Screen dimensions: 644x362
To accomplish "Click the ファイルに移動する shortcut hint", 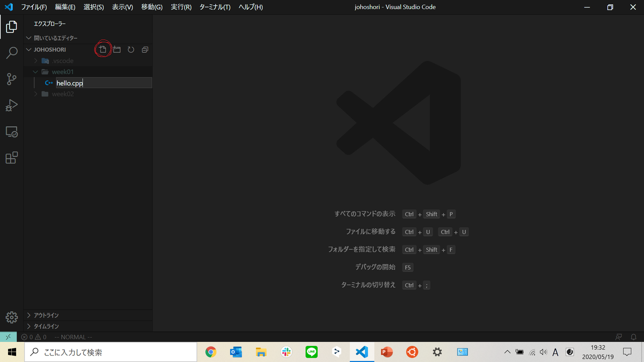I will click(x=371, y=232).
